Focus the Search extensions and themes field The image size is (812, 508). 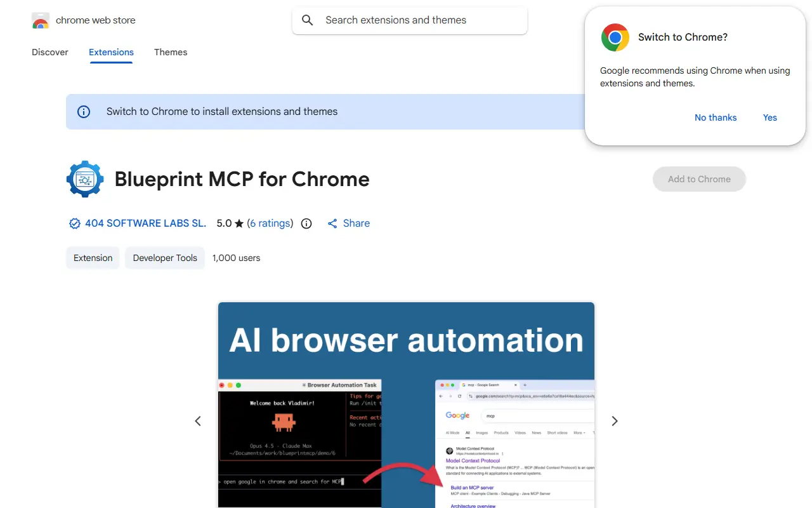(410, 20)
